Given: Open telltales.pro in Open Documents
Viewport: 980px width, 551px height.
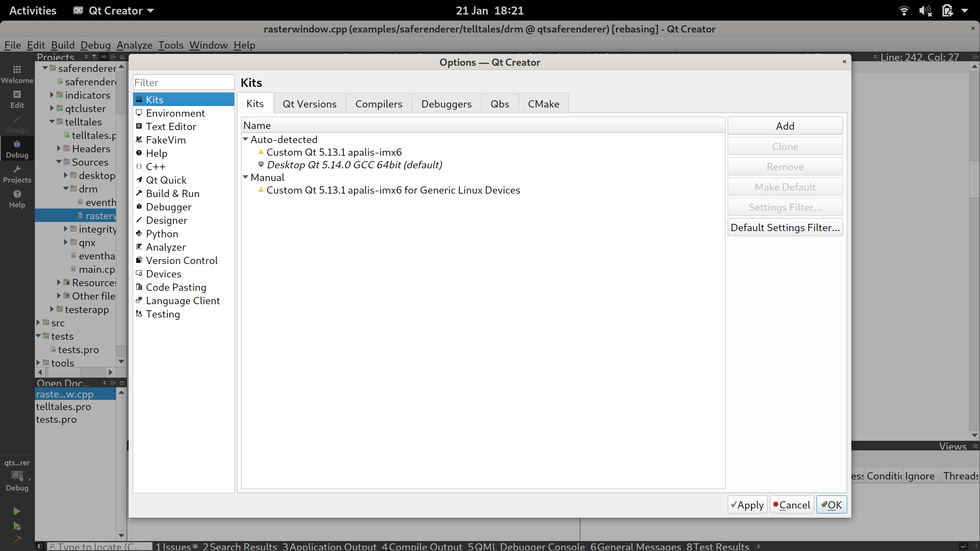Looking at the screenshot, I should point(64,407).
